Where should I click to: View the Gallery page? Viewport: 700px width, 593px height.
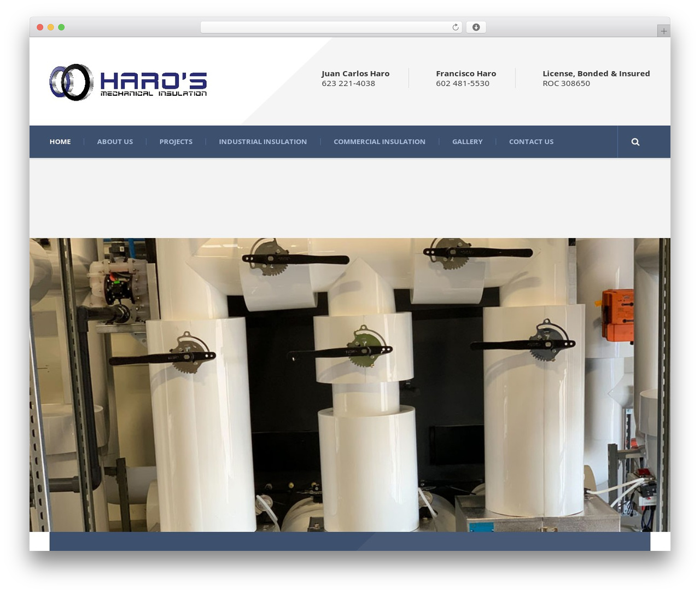tap(468, 142)
